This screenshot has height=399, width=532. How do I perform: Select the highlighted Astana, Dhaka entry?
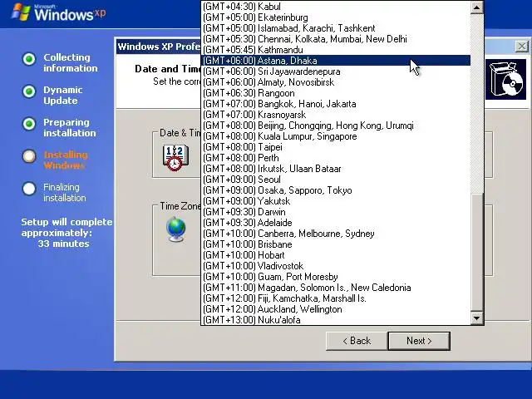coord(336,61)
